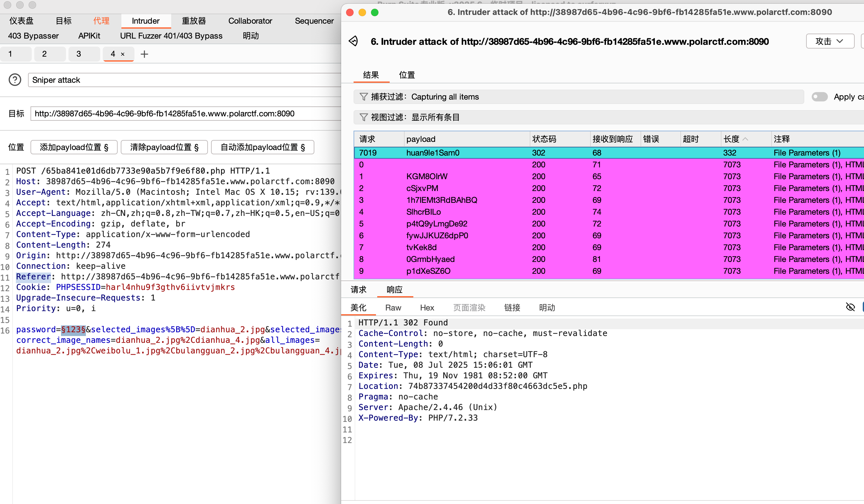Click 添加payload位置 § button
Screen dimensions: 864x504
pyautogui.click(x=74, y=147)
